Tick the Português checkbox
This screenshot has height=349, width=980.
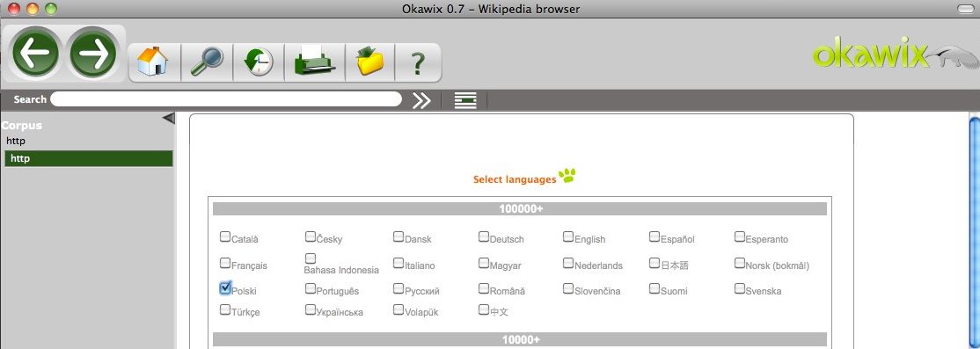pyautogui.click(x=311, y=288)
